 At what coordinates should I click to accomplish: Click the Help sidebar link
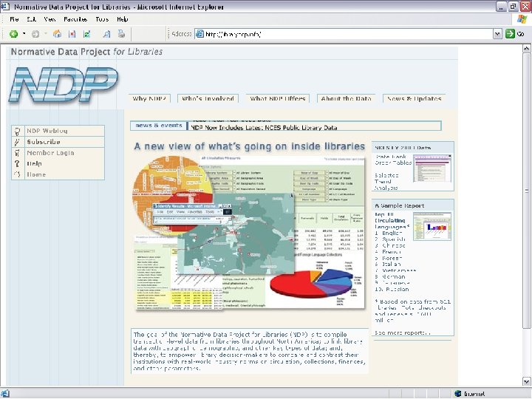tap(34, 163)
